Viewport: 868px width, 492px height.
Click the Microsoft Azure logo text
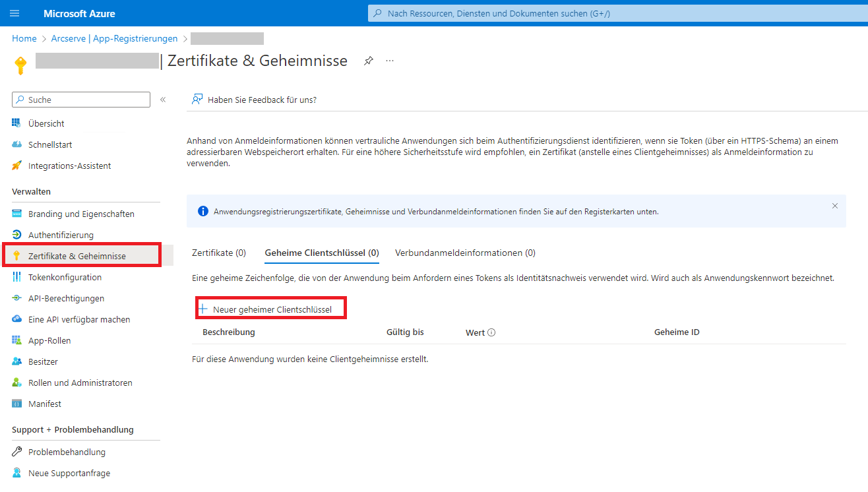coord(79,13)
